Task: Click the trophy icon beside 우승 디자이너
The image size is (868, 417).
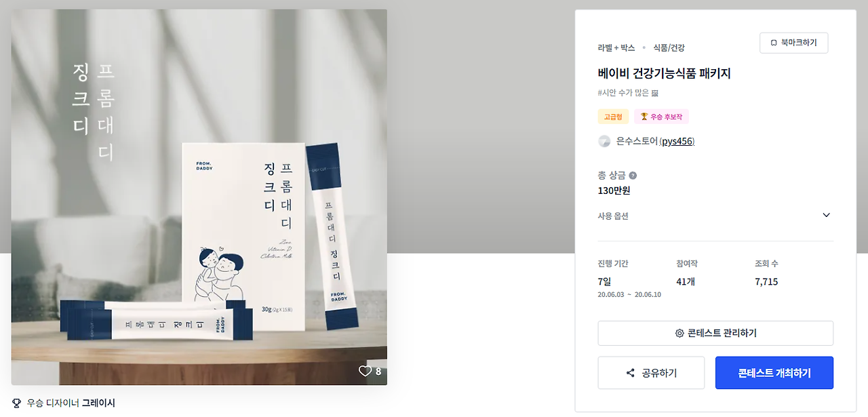Action: pos(17,403)
